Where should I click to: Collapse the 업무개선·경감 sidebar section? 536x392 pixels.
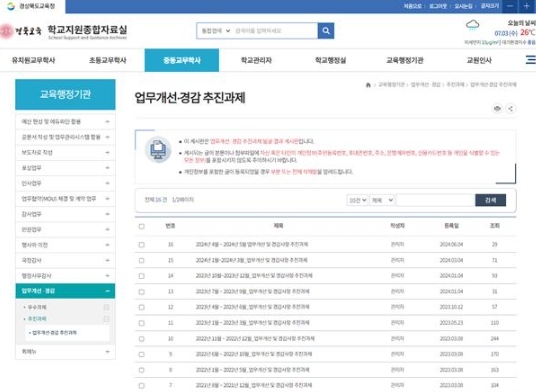coord(65,291)
